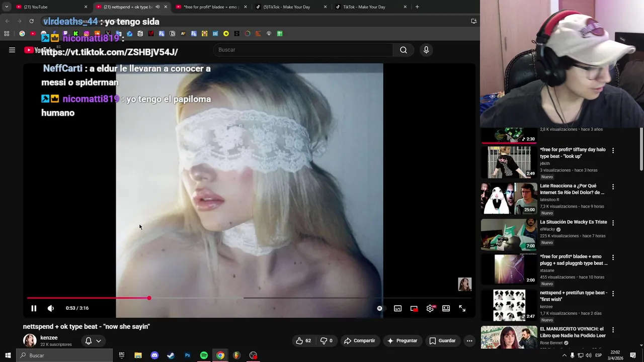Click the video time display 0:53 / 3:16
Screen dimensions: 644x362
coord(77,308)
